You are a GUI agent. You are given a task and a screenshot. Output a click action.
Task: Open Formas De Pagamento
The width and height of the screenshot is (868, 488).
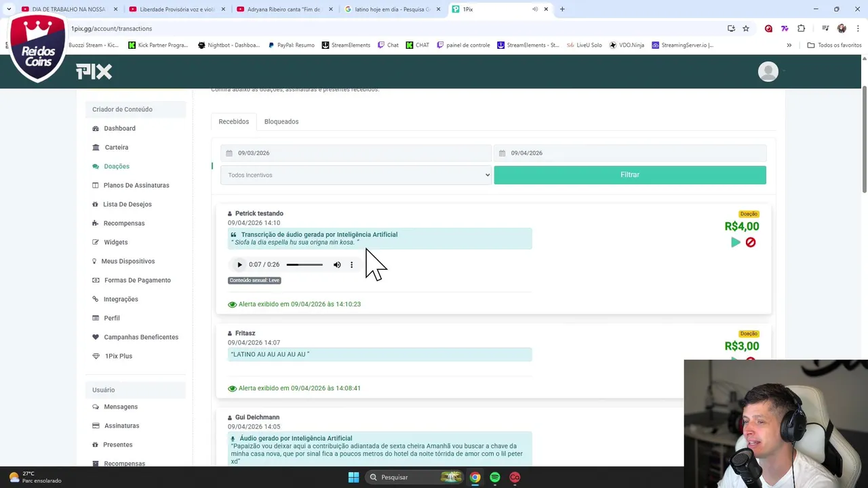(x=137, y=280)
